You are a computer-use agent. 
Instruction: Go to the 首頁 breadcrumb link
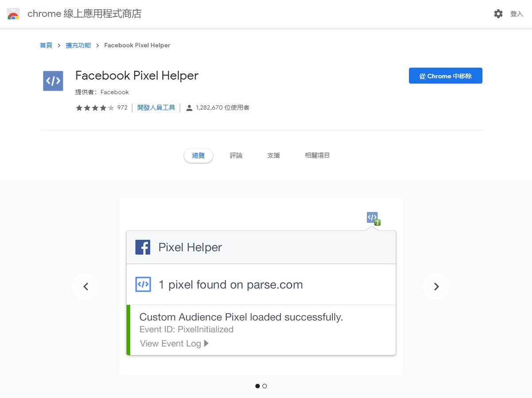point(46,45)
